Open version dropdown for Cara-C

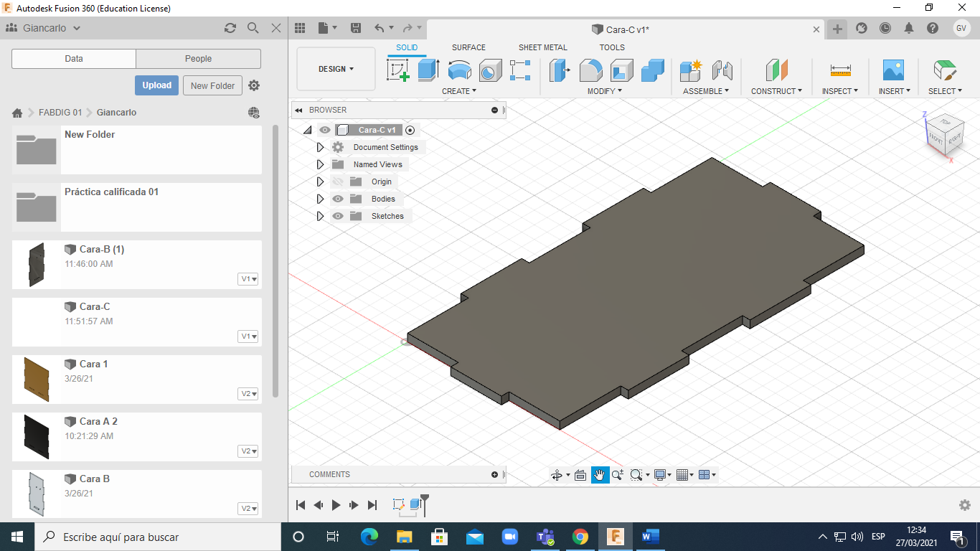point(248,336)
